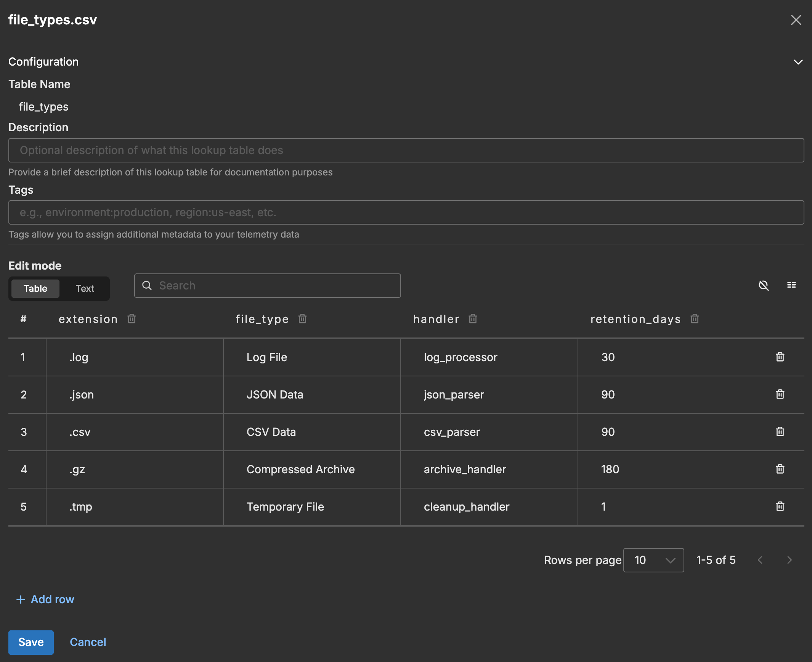Save the file_types lookup table

[31, 642]
